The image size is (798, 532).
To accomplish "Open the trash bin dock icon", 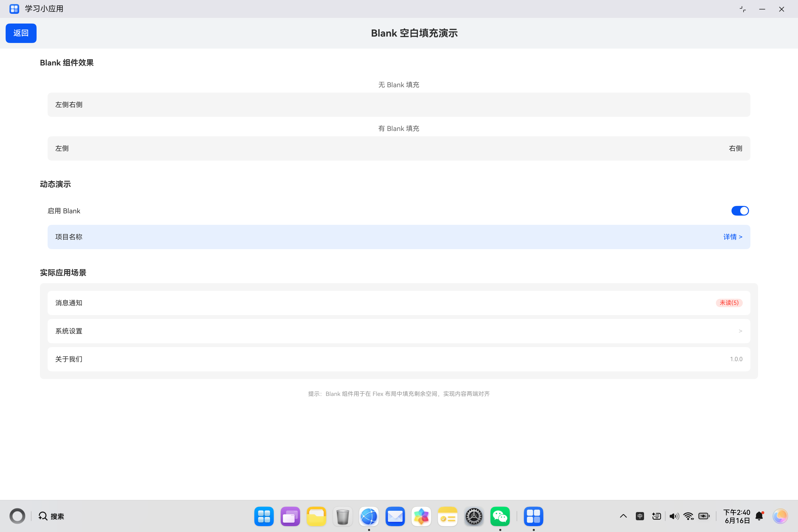I will [343, 516].
